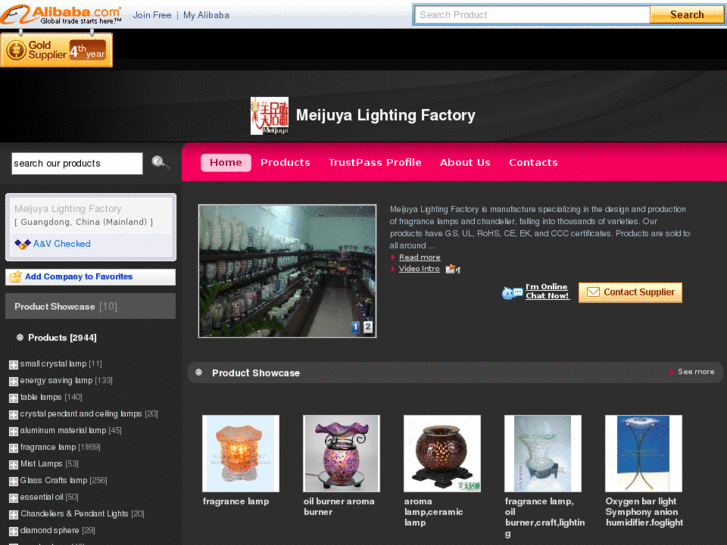This screenshot has width=727, height=545.
Task: Open the fragrance lamp [1869] category link
Action: coord(60,448)
